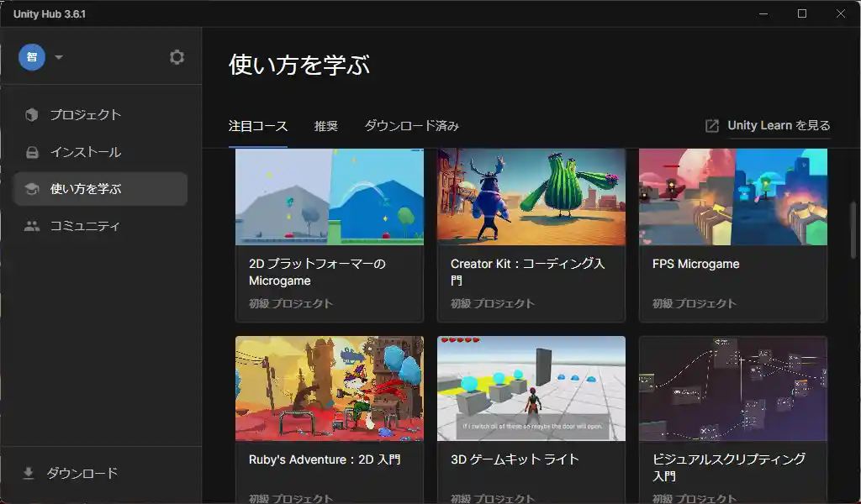Go to the インストール section
The width and height of the screenshot is (861, 504).
coord(101,152)
